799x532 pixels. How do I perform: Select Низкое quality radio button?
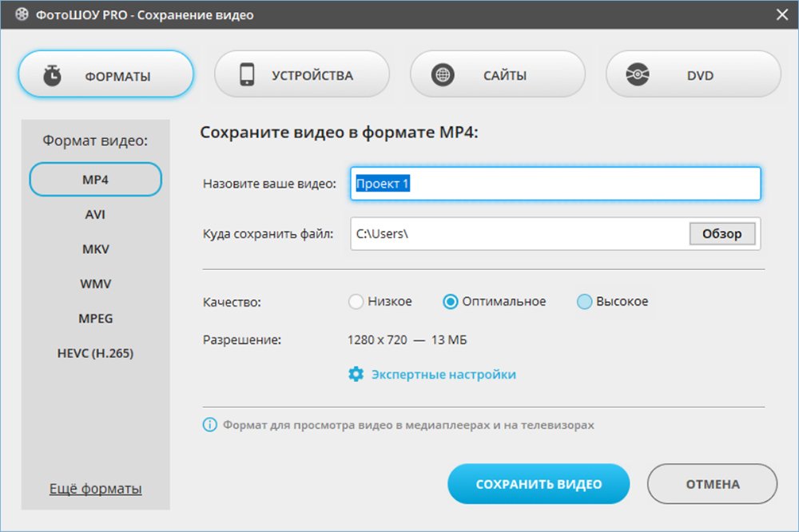(x=356, y=302)
